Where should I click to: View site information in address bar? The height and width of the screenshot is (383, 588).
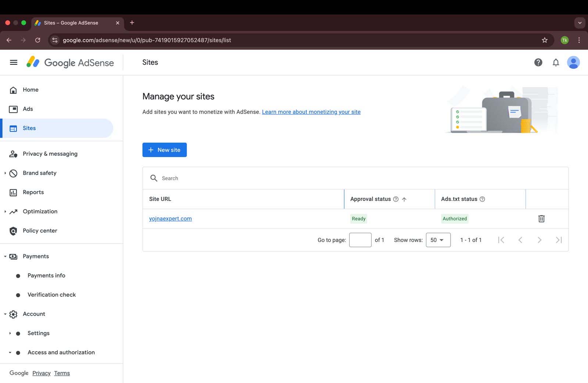pyautogui.click(x=55, y=40)
